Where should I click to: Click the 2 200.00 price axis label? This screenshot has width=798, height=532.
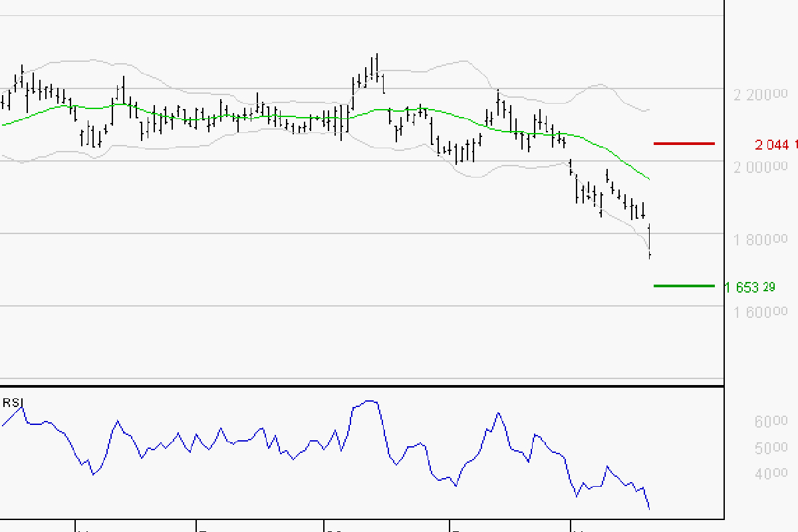click(758, 92)
